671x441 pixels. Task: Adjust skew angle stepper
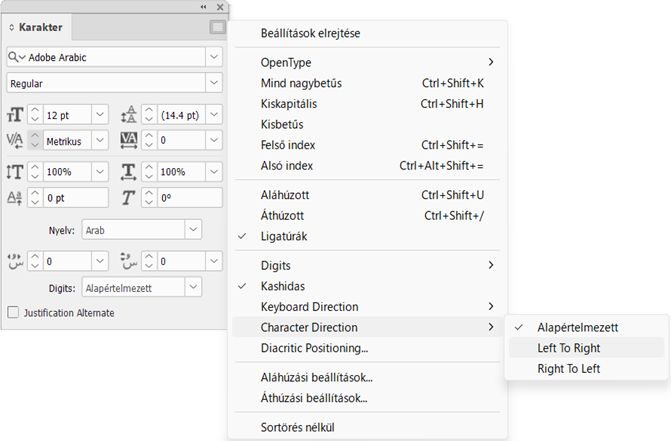(149, 198)
